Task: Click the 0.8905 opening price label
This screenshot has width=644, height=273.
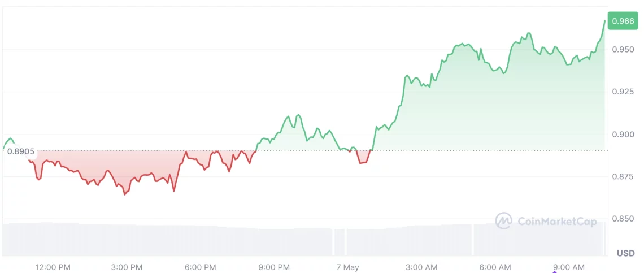Action: 21,151
